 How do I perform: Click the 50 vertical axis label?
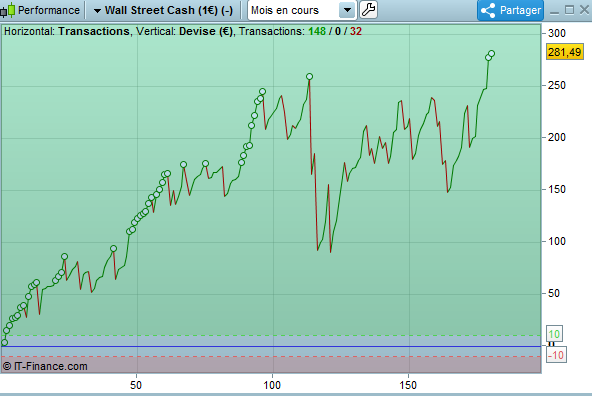coord(554,293)
